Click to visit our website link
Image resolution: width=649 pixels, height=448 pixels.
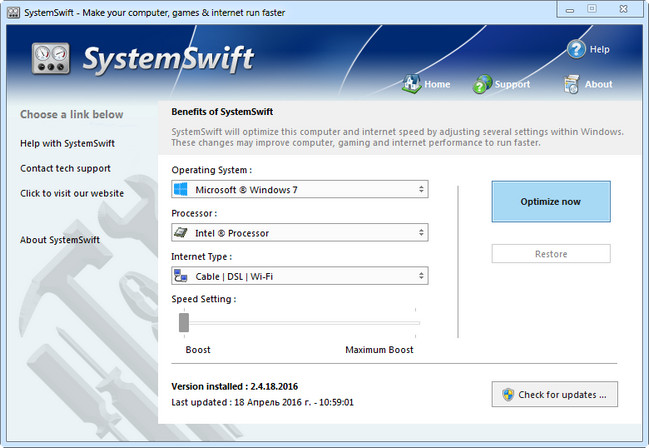click(x=72, y=193)
